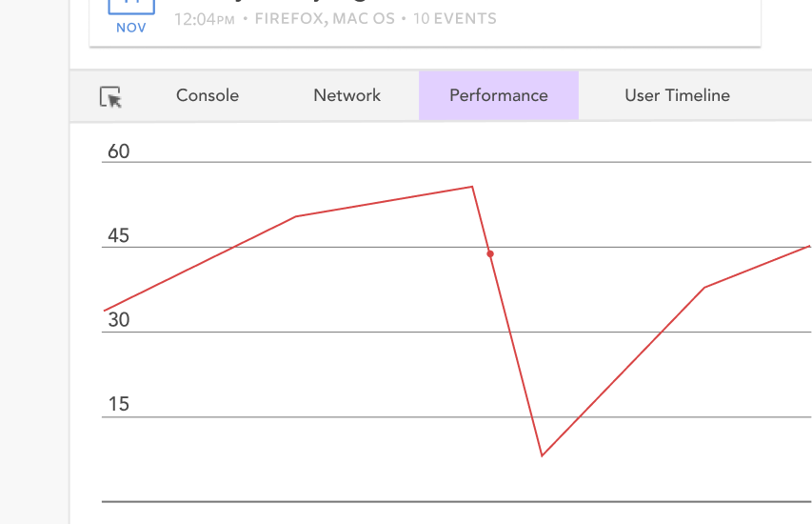Open the Console tab

tap(208, 95)
